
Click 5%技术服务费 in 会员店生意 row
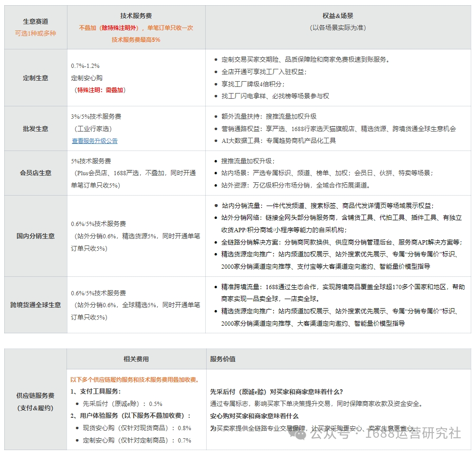(x=91, y=161)
